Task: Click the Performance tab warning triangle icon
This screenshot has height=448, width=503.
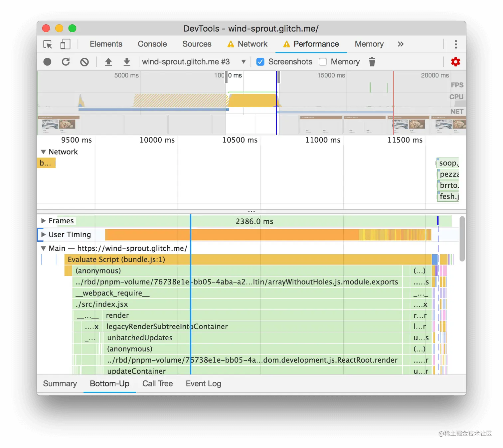Action: coord(286,44)
